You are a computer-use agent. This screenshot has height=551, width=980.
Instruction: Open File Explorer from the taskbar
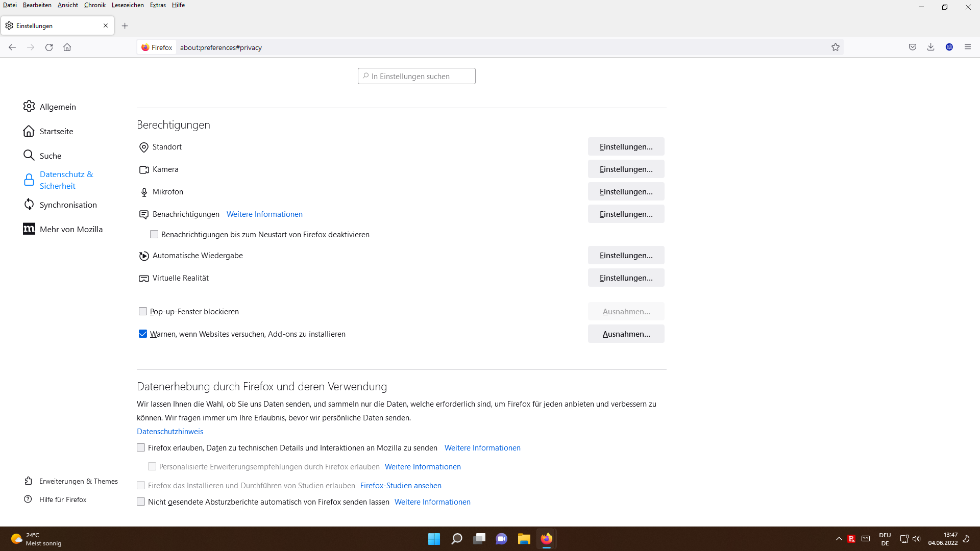pos(524,539)
